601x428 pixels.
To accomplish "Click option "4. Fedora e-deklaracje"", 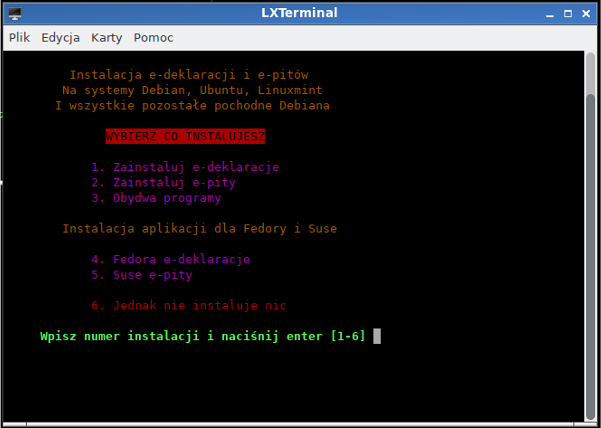I will pos(171,259).
